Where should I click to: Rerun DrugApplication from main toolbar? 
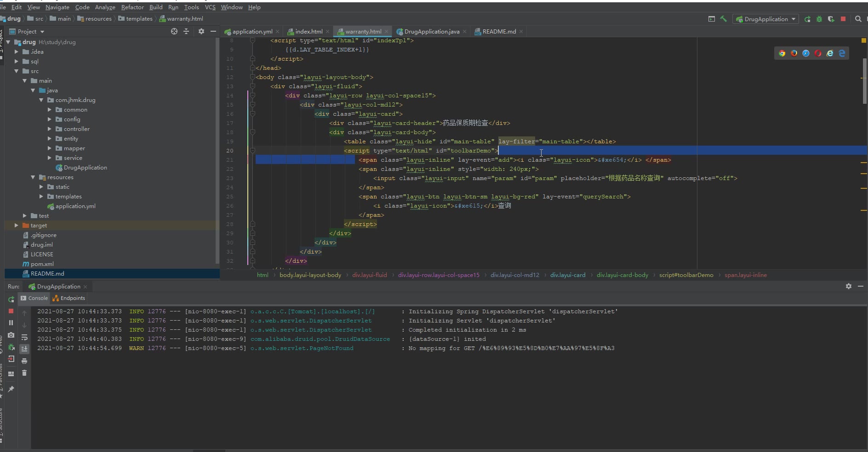807,19
